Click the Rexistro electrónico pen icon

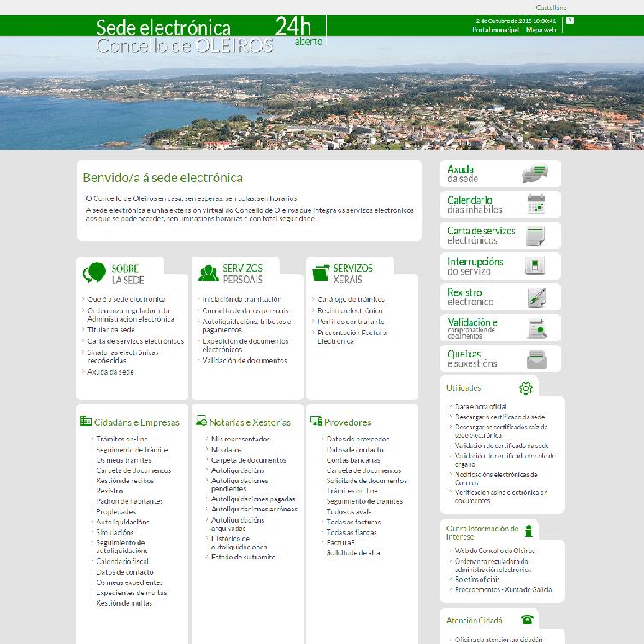pyautogui.click(x=536, y=298)
